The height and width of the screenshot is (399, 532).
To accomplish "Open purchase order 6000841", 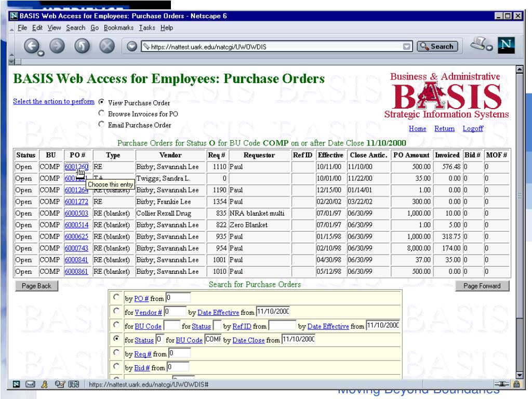I will pyautogui.click(x=76, y=260).
